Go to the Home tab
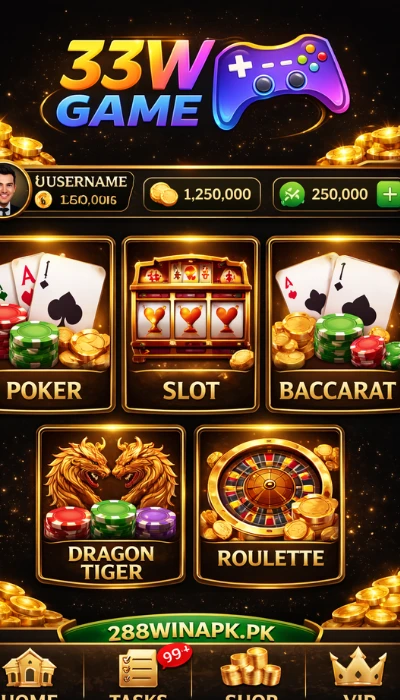Image resolution: width=400 pixels, height=700 pixels. click(29, 674)
